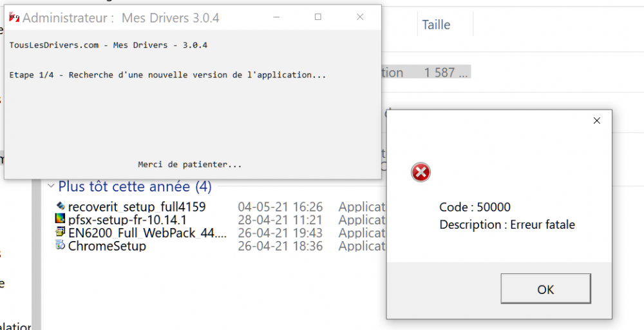Collapse the 'Plus tôt cette année' group chevron
The width and height of the screenshot is (644, 330).
point(50,186)
